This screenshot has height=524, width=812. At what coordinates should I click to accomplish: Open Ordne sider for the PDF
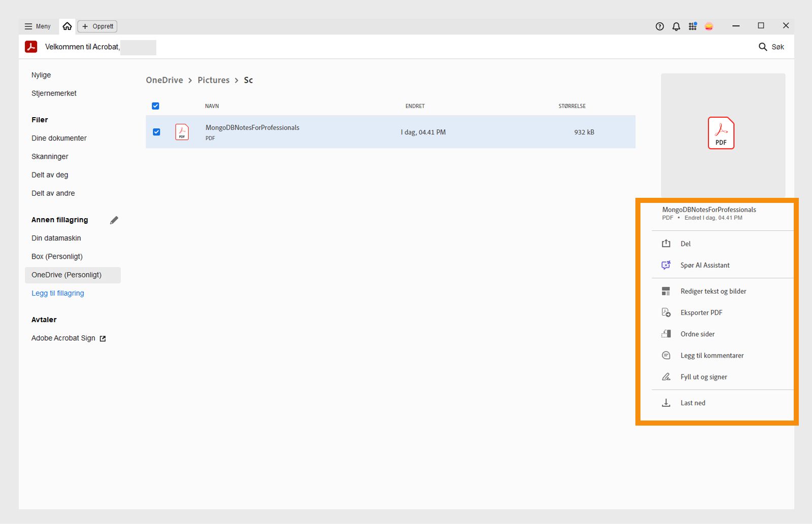(697, 334)
